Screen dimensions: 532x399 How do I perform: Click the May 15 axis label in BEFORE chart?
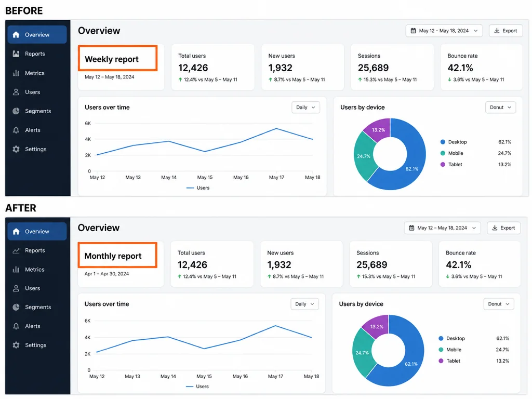click(x=205, y=177)
